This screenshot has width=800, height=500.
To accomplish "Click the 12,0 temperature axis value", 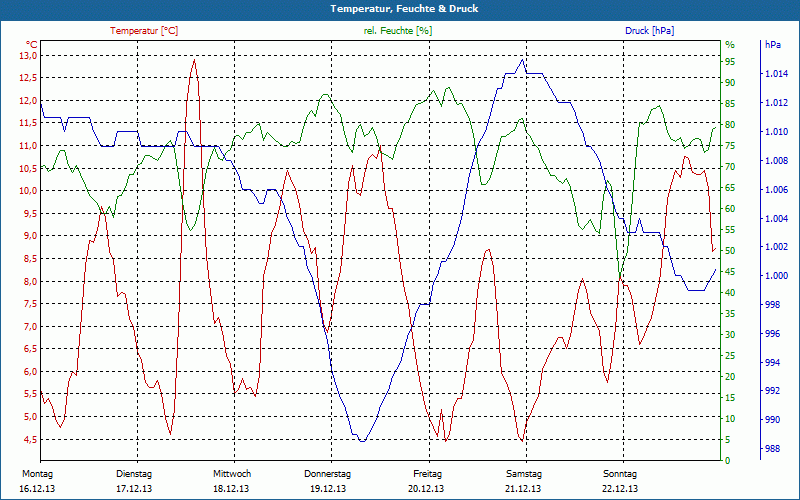I will tap(29, 101).
